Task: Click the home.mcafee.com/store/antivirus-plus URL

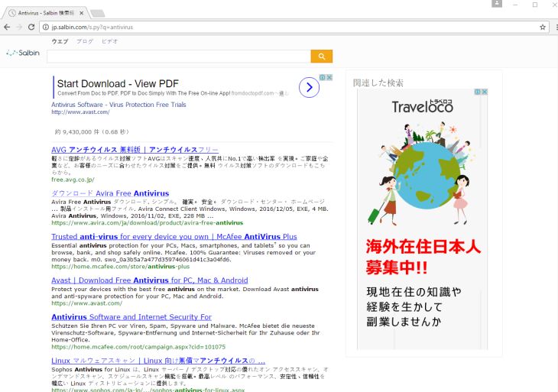Action: click(x=120, y=267)
